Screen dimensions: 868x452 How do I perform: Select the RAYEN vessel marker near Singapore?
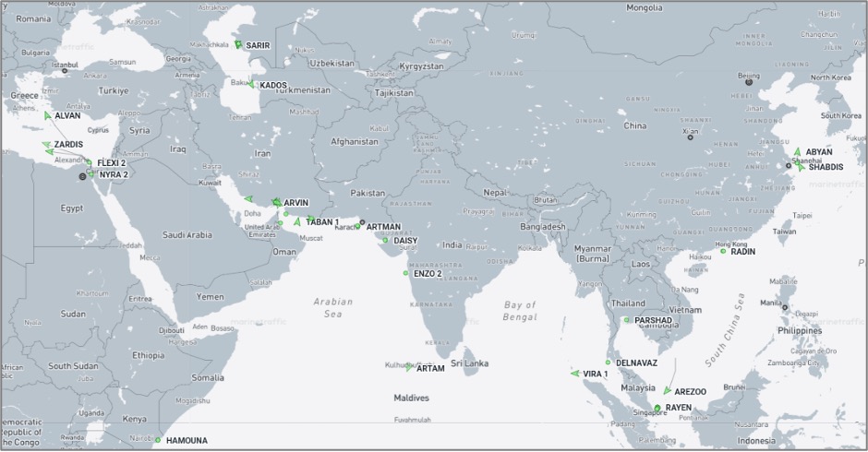click(657, 408)
